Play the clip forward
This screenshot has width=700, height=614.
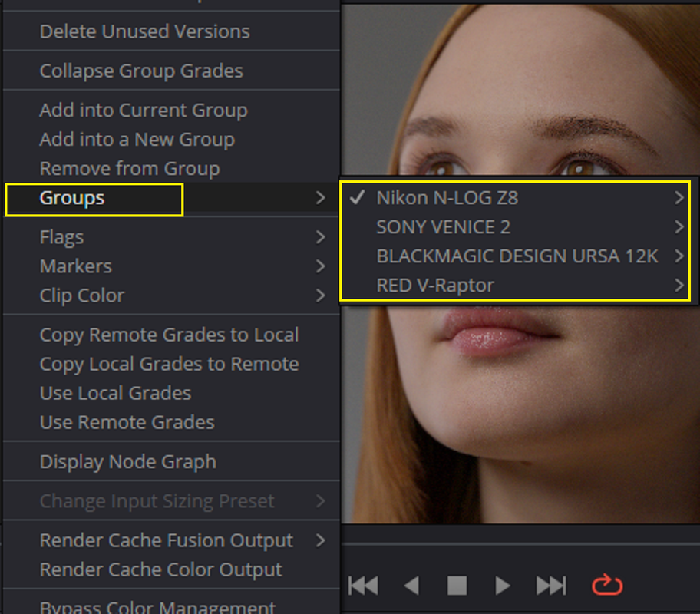pyautogui.click(x=503, y=586)
